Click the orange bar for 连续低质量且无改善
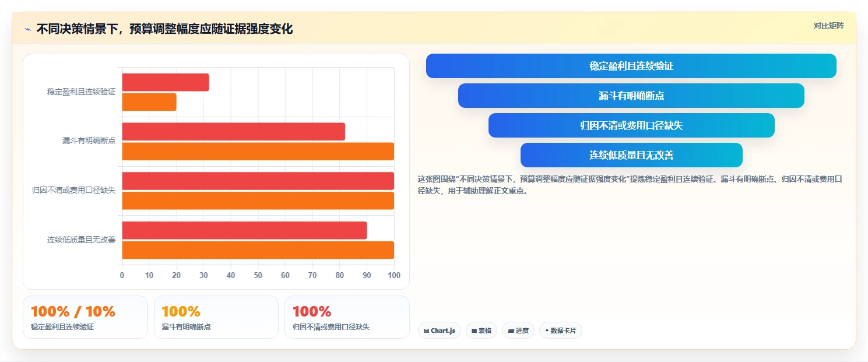Screen dimensions: 868x362 [258, 250]
